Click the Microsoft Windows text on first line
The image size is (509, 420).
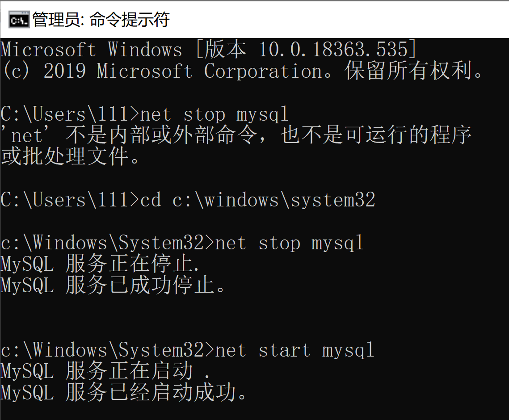coord(92,50)
